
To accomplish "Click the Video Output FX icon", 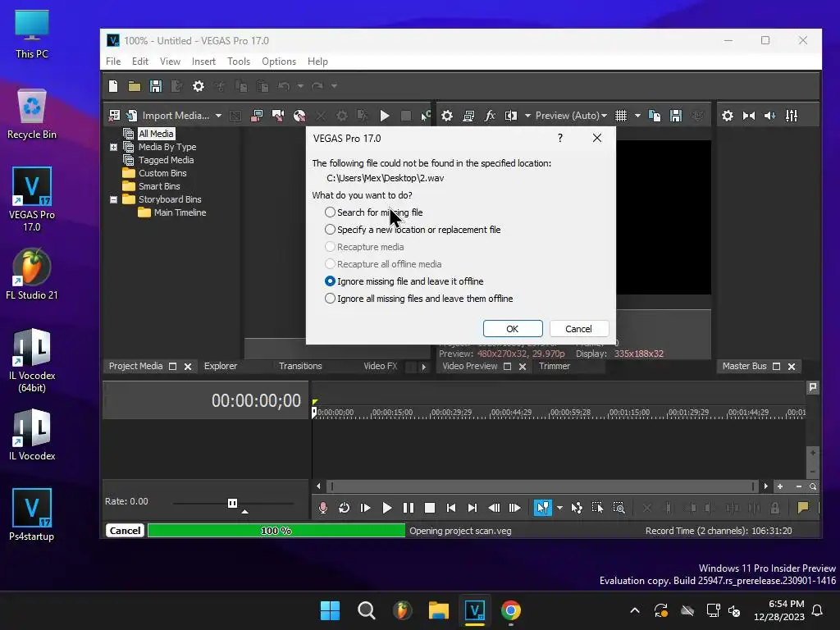I will click(x=490, y=116).
